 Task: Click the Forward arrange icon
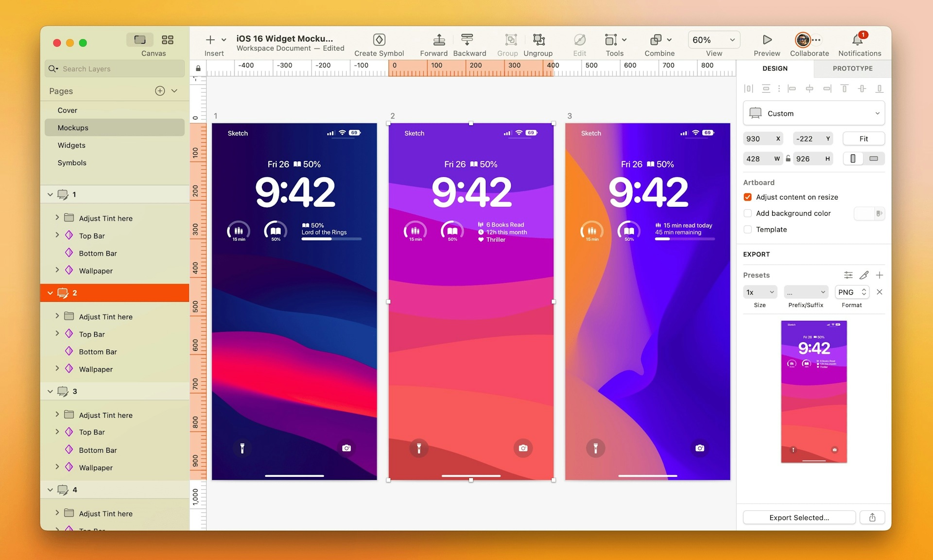[x=438, y=41]
